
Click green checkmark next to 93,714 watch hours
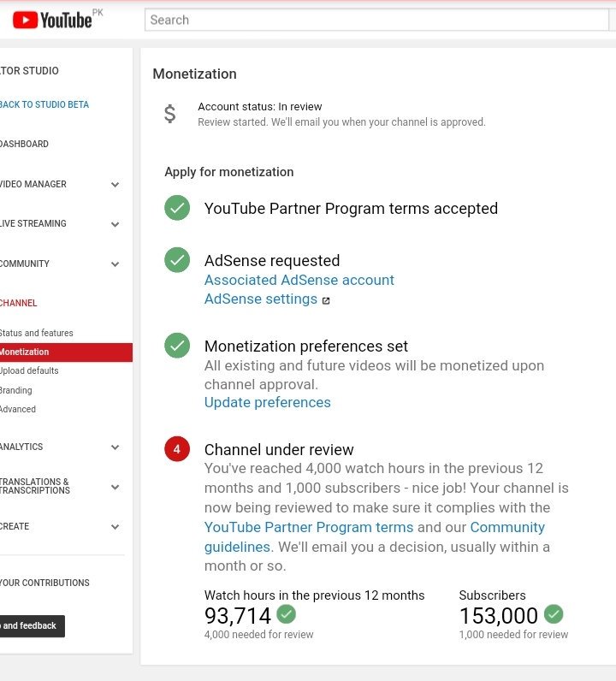click(x=287, y=613)
